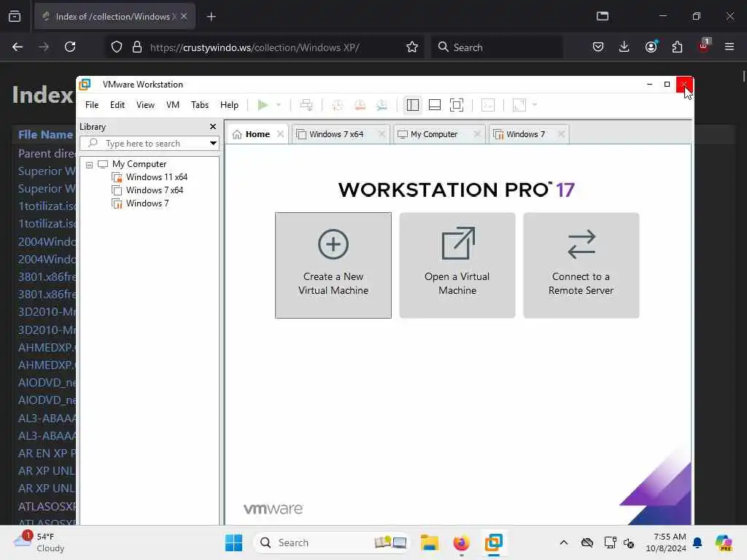Close the My Computer tab
The width and height of the screenshot is (747, 560).
coord(477,134)
